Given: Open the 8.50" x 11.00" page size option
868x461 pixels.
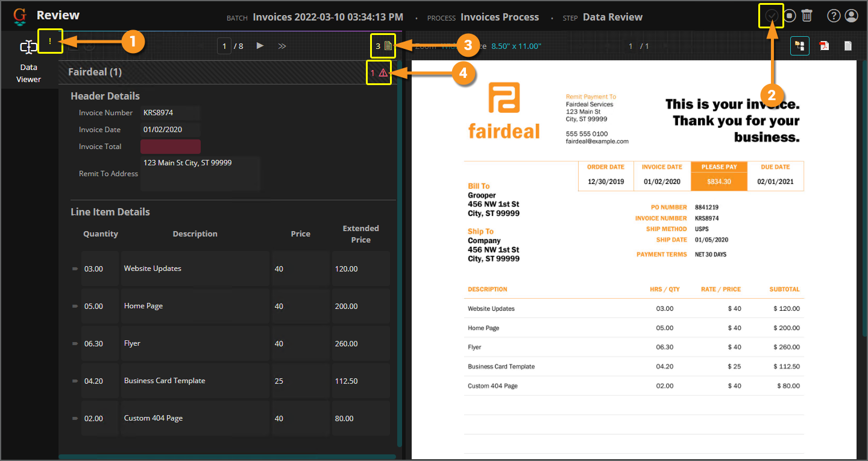Looking at the screenshot, I should pyautogui.click(x=516, y=46).
